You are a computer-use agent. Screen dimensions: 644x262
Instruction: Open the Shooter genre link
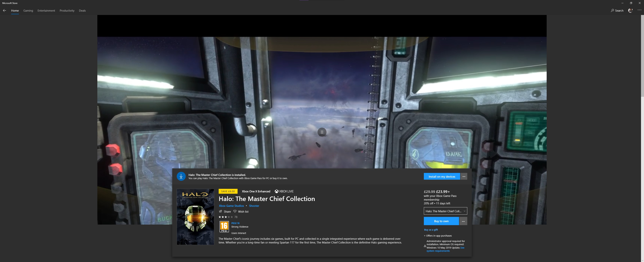tap(254, 206)
